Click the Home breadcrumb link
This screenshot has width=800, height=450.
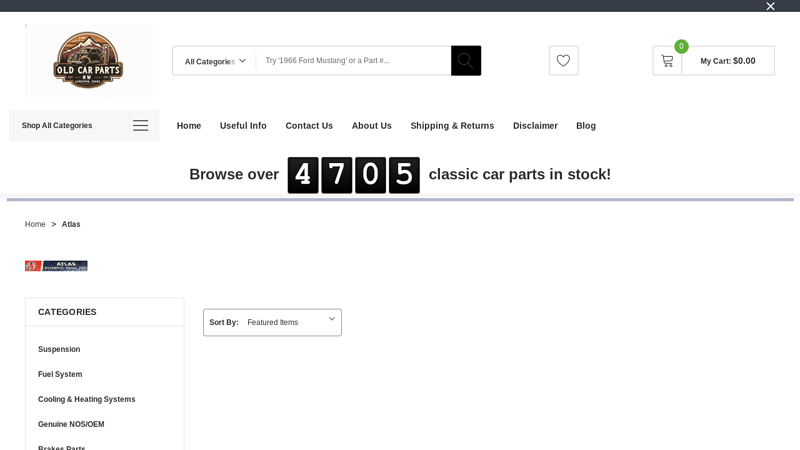[35, 224]
